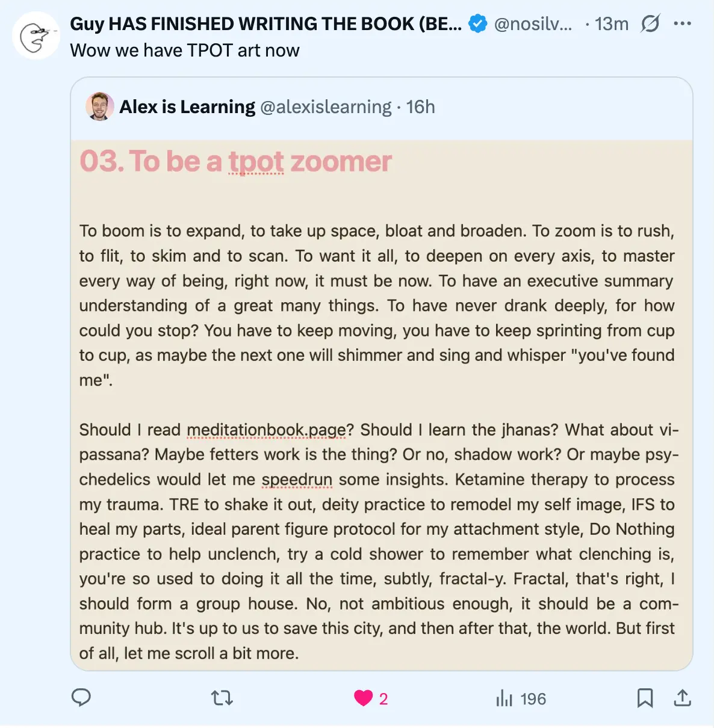Viewport: 714px width, 728px height.
Task: Open Guy's profile picture avatar
Action: 36,36
